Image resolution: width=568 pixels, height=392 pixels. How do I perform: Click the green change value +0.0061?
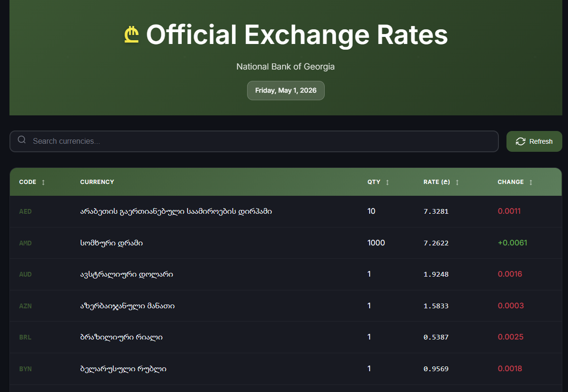tap(513, 243)
